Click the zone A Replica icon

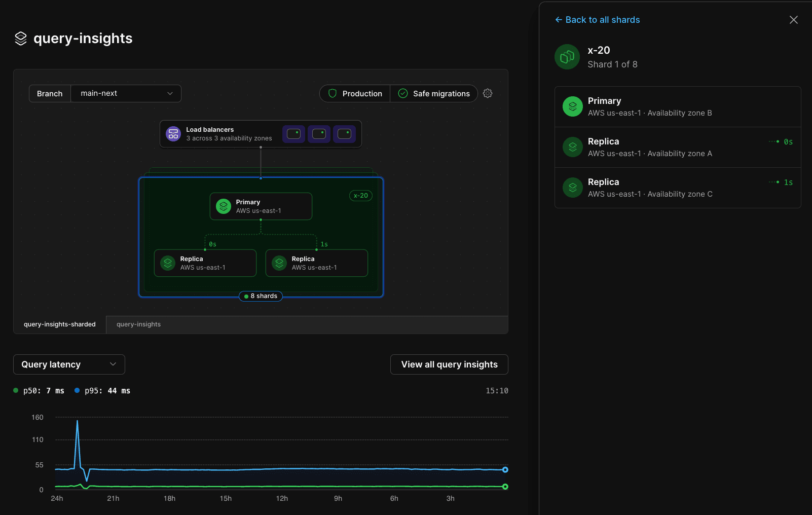(573, 147)
